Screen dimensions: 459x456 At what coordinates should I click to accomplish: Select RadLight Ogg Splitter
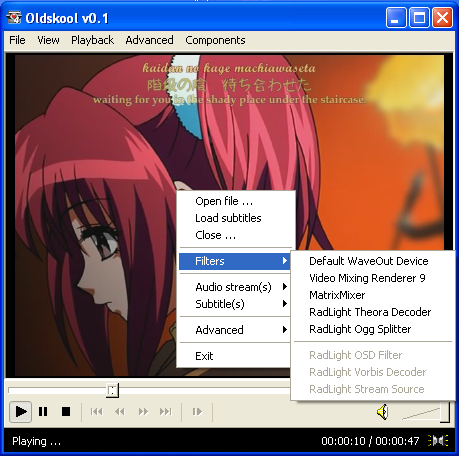[x=373, y=329]
